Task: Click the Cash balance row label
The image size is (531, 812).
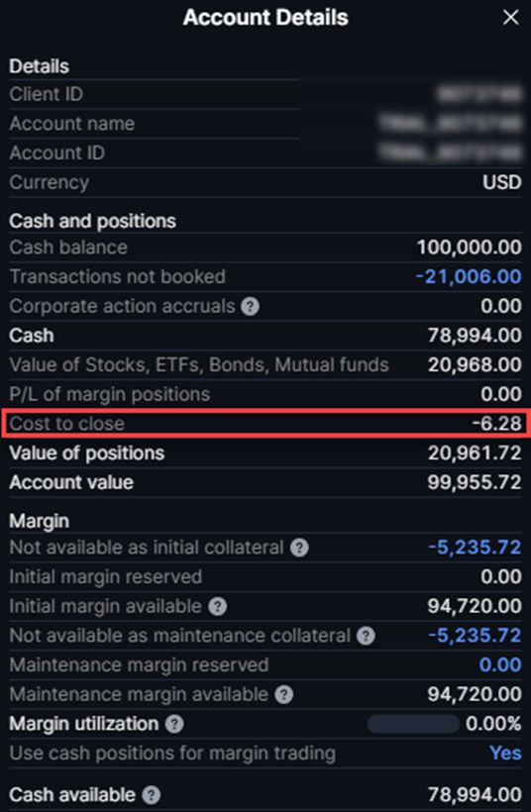Action: coord(68,248)
